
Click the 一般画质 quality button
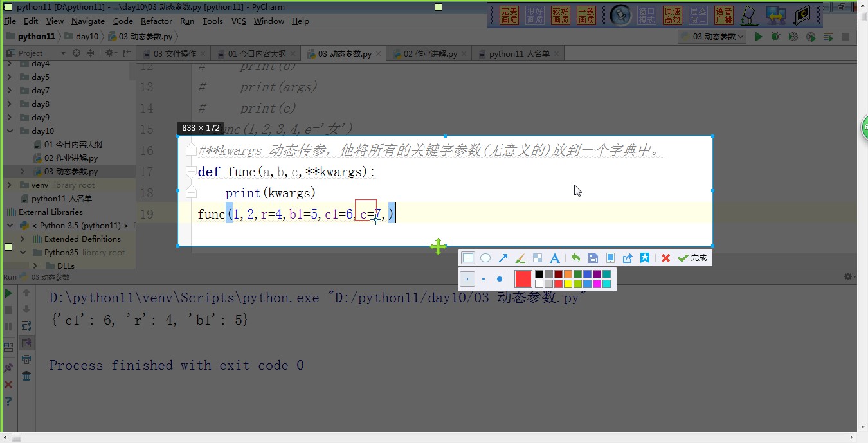tap(586, 15)
